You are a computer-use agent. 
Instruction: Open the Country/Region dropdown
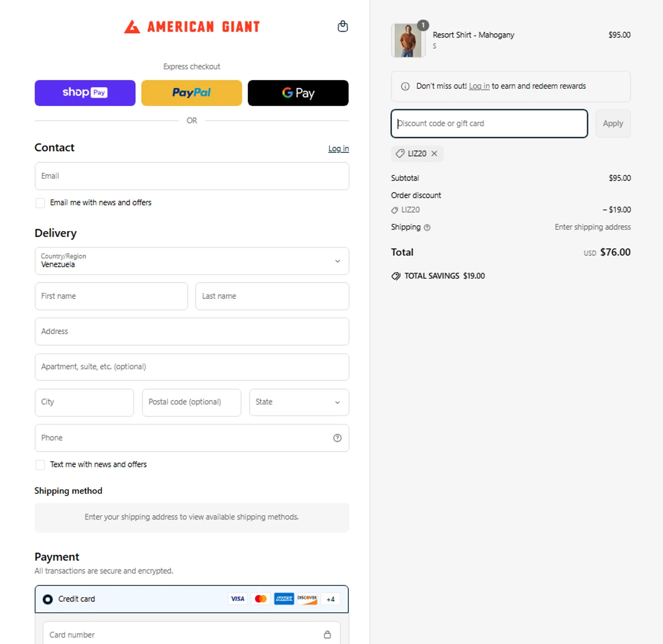click(x=192, y=261)
